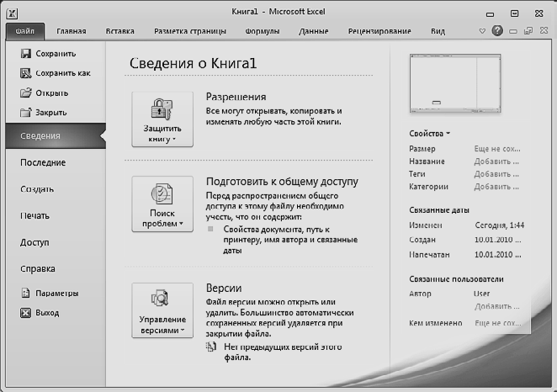This screenshot has width=557, height=392.
Task: Click the author name User
Action: click(x=481, y=294)
